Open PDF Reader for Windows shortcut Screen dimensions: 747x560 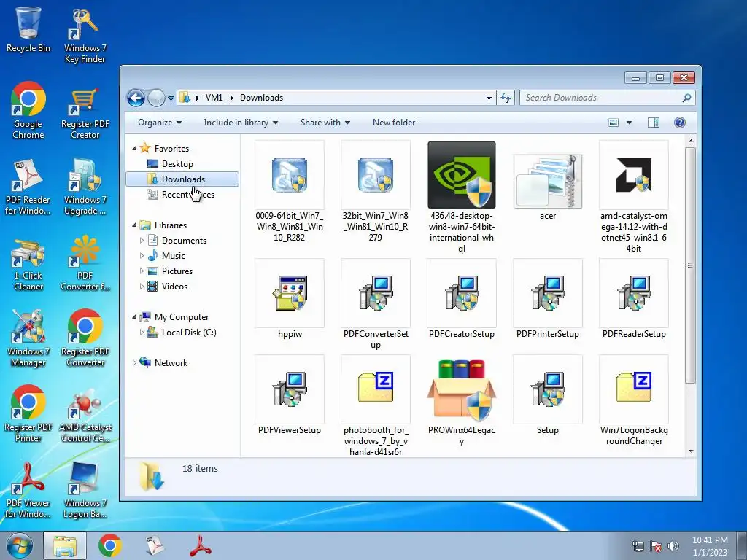click(28, 187)
